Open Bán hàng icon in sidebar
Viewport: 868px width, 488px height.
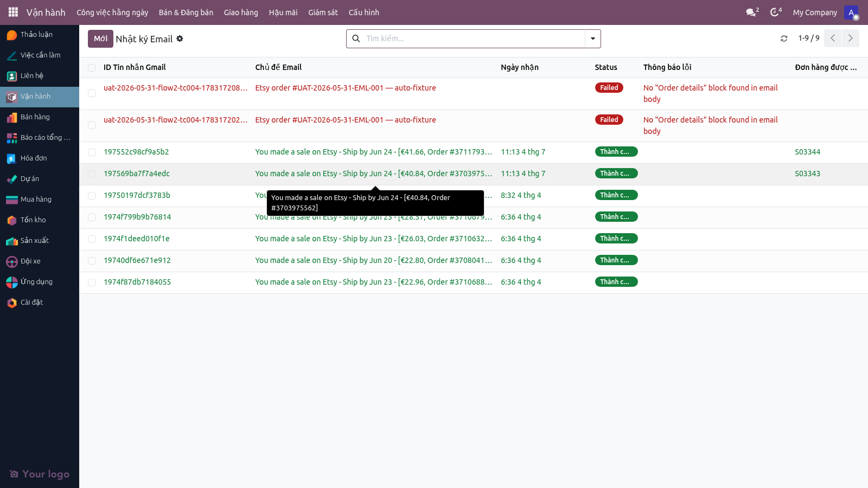tap(12, 117)
